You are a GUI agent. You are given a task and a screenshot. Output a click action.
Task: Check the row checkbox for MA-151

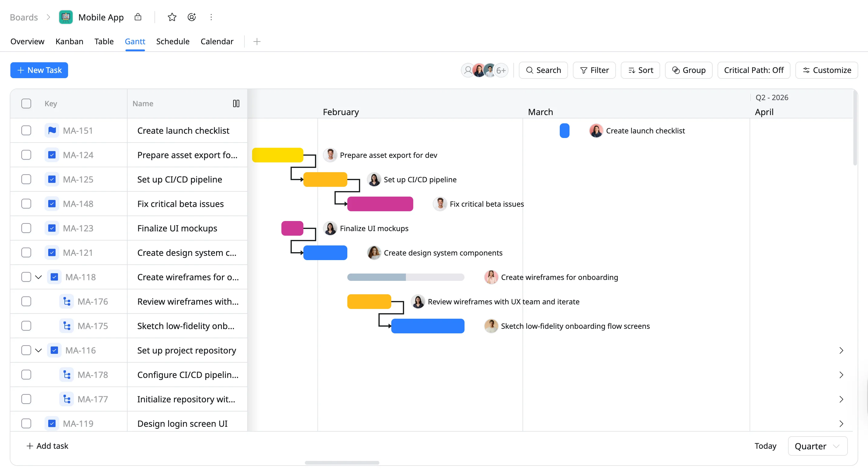tap(26, 130)
